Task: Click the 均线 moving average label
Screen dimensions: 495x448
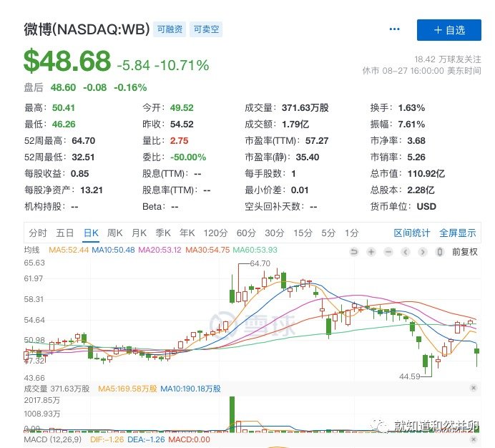Action: (x=31, y=250)
